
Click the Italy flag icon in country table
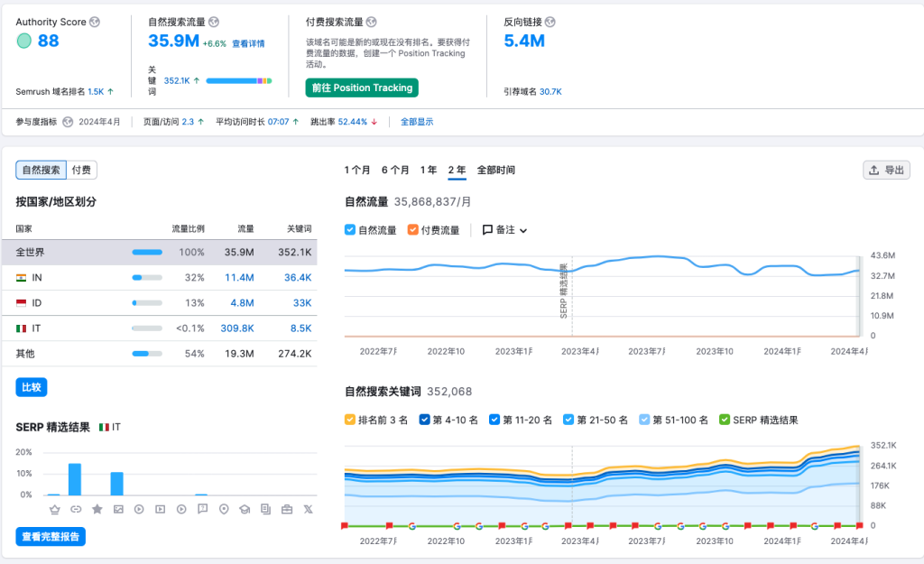(x=22, y=328)
